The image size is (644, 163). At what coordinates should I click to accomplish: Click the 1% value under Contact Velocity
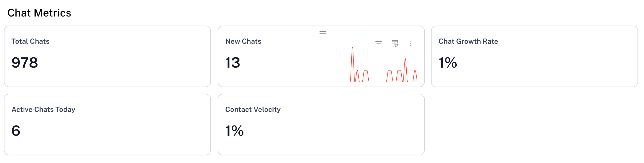click(x=234, y=131)
